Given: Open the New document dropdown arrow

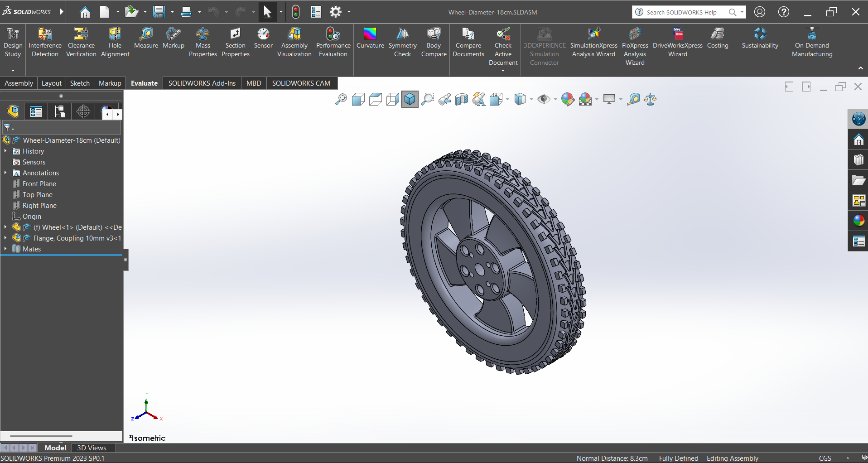Looking at the screenshot, I should (118, 12).
